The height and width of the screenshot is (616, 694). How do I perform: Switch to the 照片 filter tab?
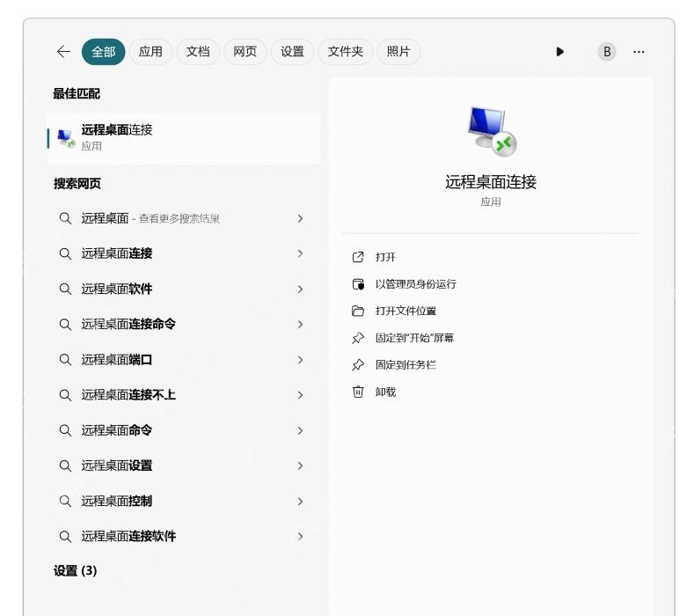pyautogui.click(x=398, y=52)
